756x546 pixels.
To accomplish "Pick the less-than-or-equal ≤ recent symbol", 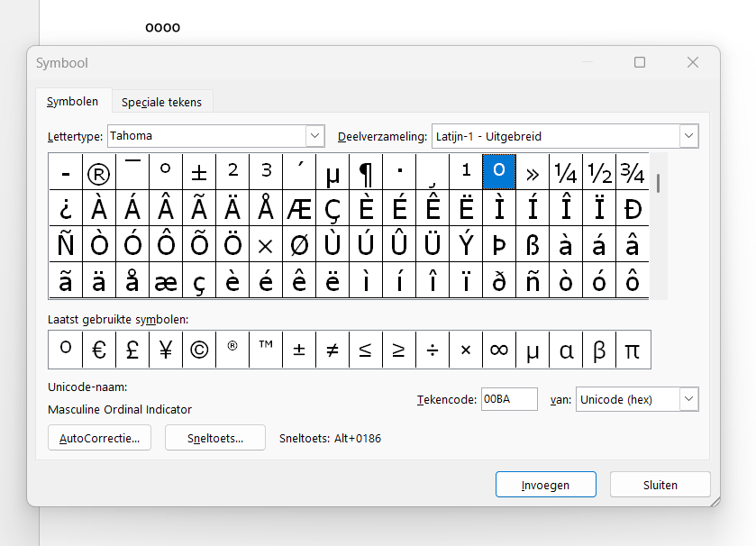I will 366,350.
